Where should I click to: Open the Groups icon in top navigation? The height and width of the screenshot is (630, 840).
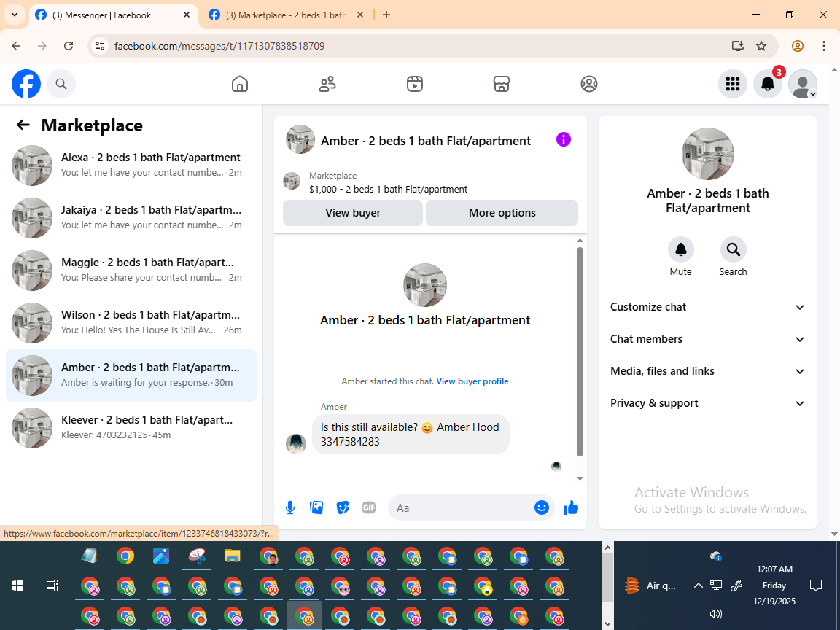(x=588, y=84)
